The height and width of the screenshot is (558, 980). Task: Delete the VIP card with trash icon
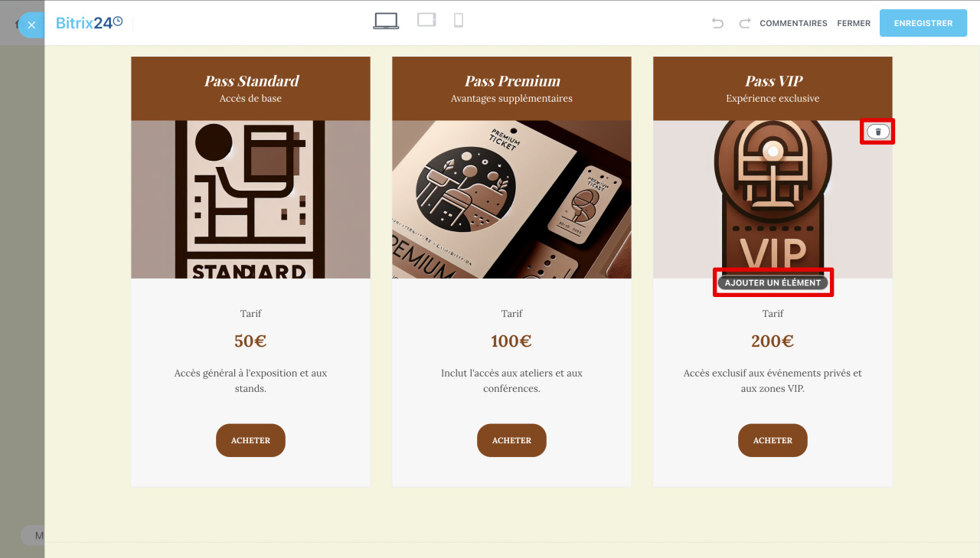878,132
